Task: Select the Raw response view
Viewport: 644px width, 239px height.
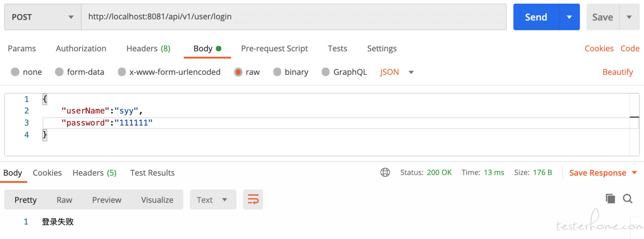Action: pos(64,200)
